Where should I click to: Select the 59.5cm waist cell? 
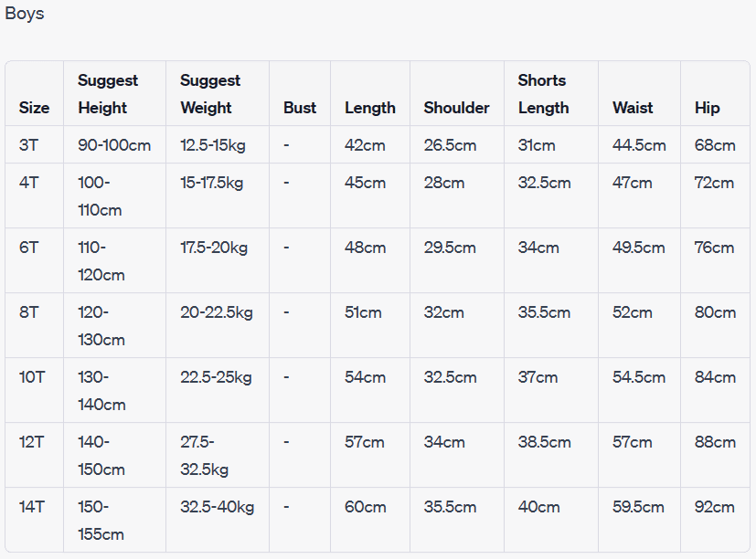tap(638, 507)
